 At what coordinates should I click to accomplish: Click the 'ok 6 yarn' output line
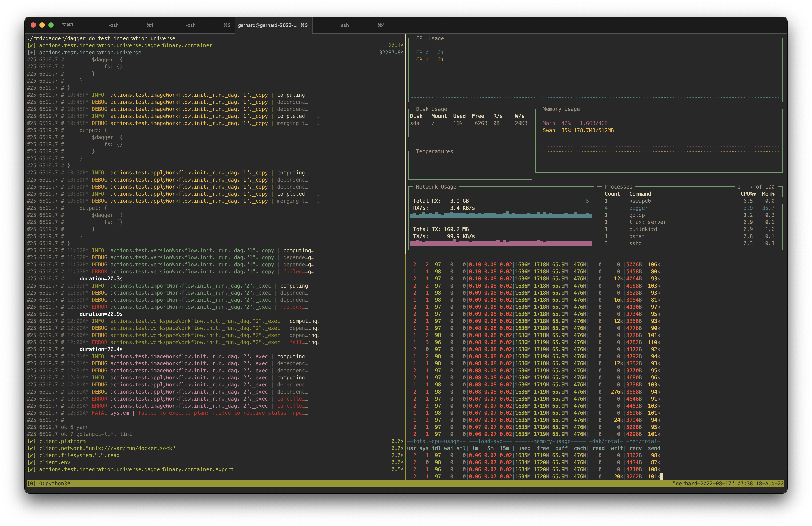tap(58, 427)
